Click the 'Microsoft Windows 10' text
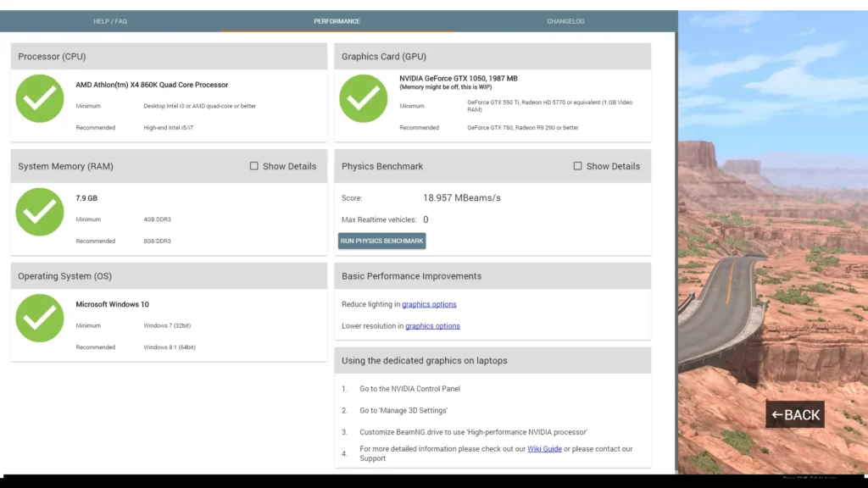This screenshot has height=488, width=868. tap(113, 304)
